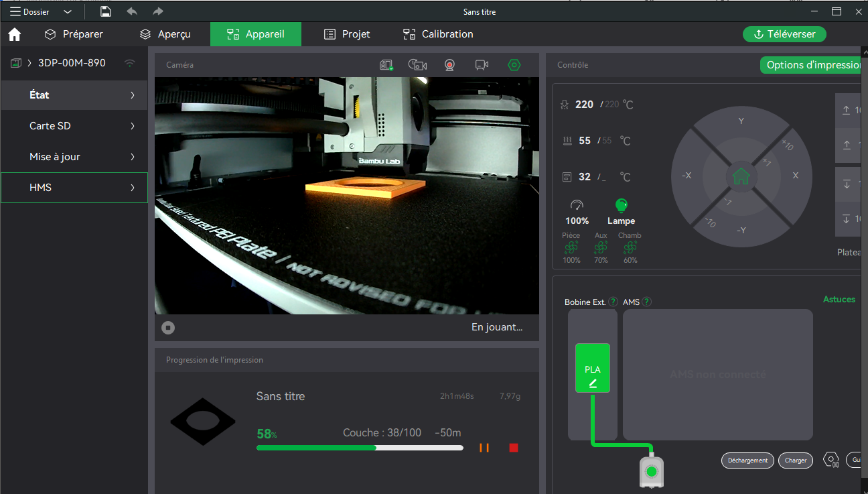
Task: Open camera settings hexagon icon
Action: (514, 65)
